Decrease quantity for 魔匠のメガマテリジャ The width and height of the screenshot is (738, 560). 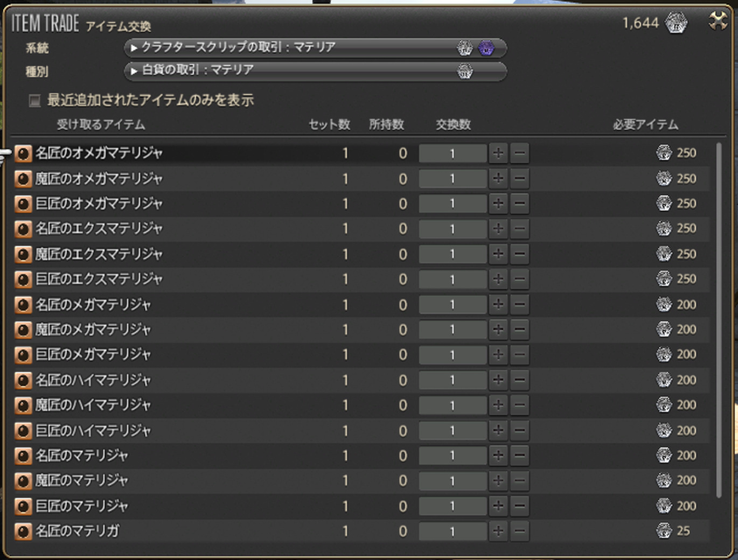click(x=519, y=330)
